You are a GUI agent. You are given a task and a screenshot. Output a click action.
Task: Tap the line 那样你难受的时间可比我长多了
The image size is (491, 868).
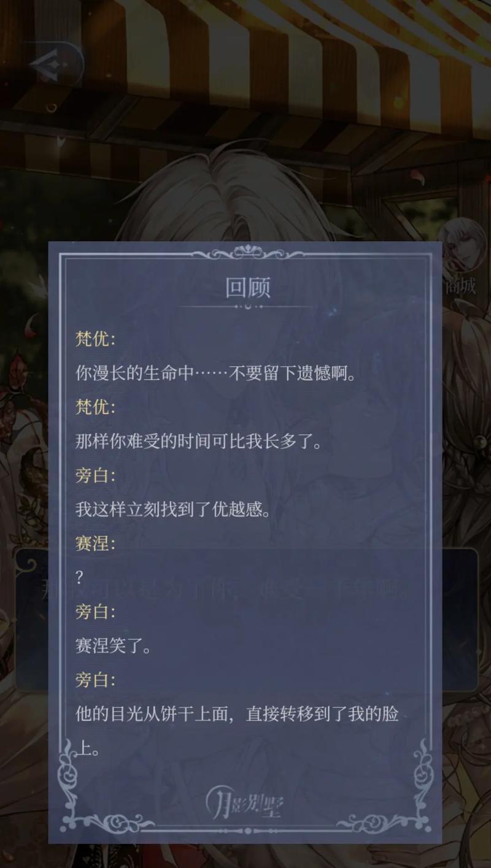[x=199, y=440]
